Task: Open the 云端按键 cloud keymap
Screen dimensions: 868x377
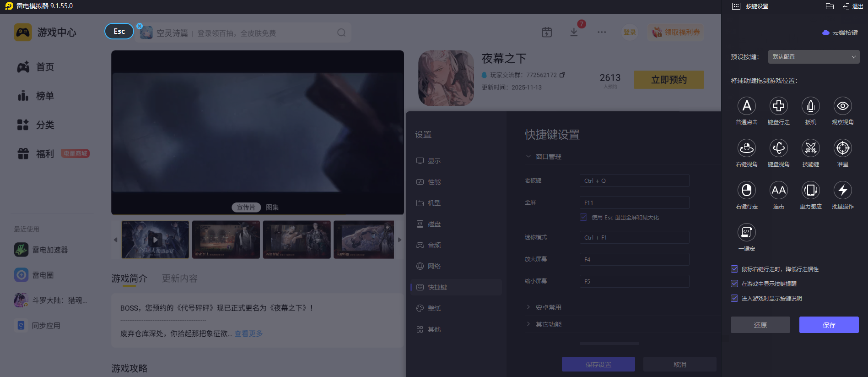Action: [840, 33]
